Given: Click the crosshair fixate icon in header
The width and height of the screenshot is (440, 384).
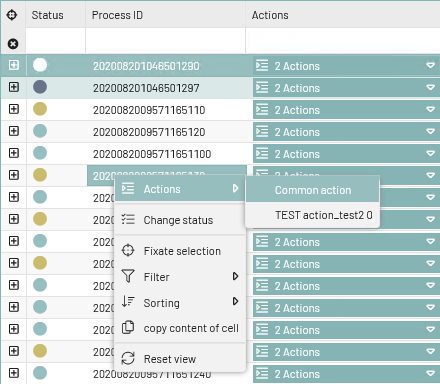Looking at the screenshot, I should (x=12, y=15).
